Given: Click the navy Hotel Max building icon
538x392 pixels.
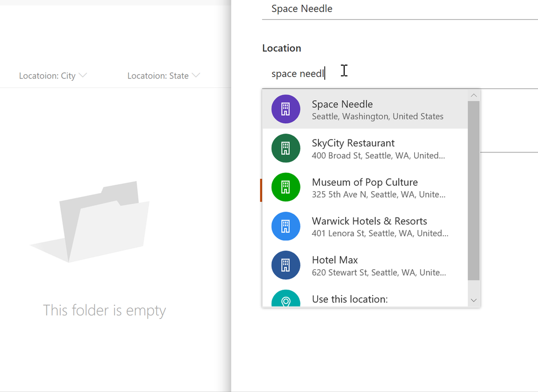Looking at the screenshot, I should pyautogui.click(x=285, y=265).
